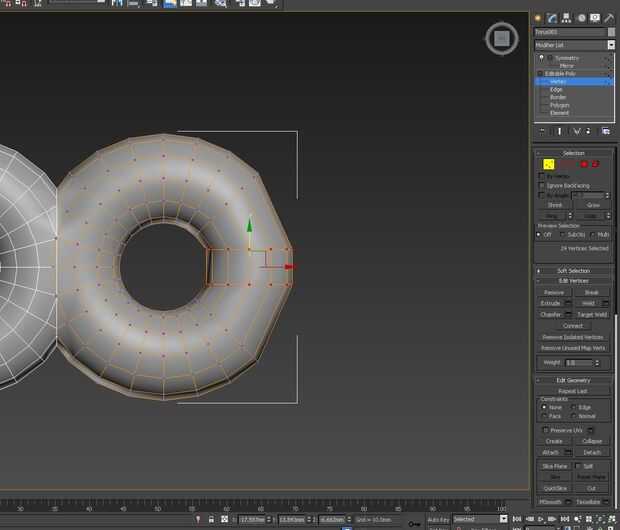620x530 pixels.
Task: Select the Edge constraint radio button
Action: click(x=575, y=407)
